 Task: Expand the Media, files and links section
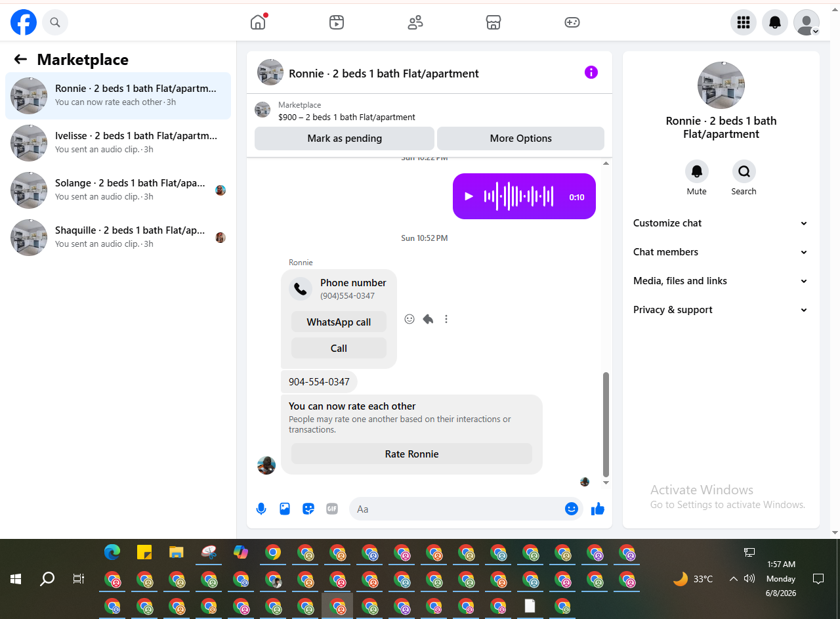pyautogui.click(x=721, y=281)
